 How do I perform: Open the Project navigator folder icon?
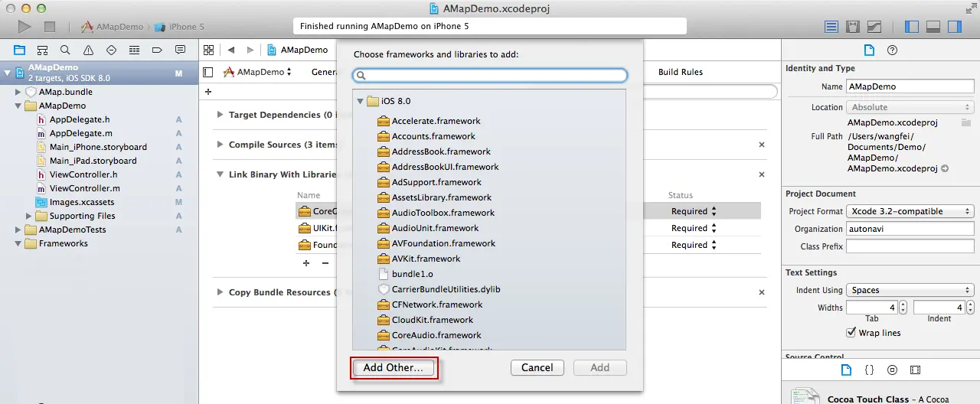point(20,50)
